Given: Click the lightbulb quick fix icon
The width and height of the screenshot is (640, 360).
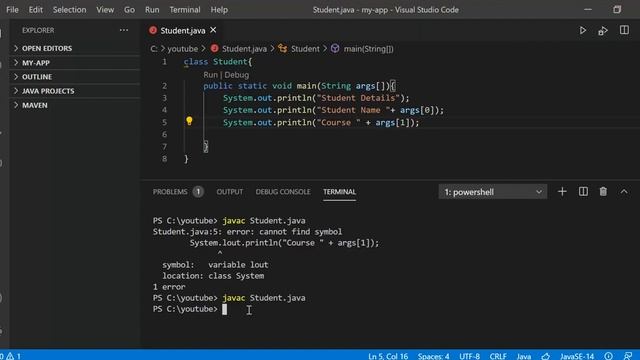Looking at the screenshot, I should tap(189, 121).
